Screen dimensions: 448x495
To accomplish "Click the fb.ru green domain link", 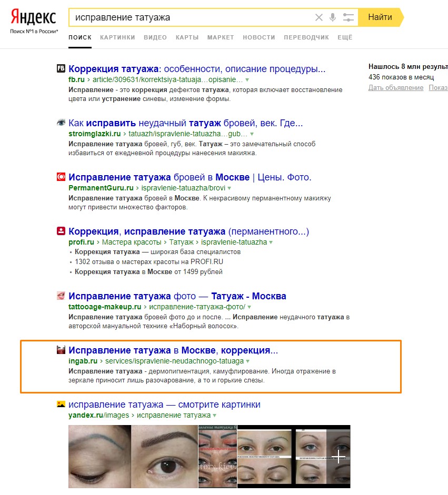I will tap(76, 79).
